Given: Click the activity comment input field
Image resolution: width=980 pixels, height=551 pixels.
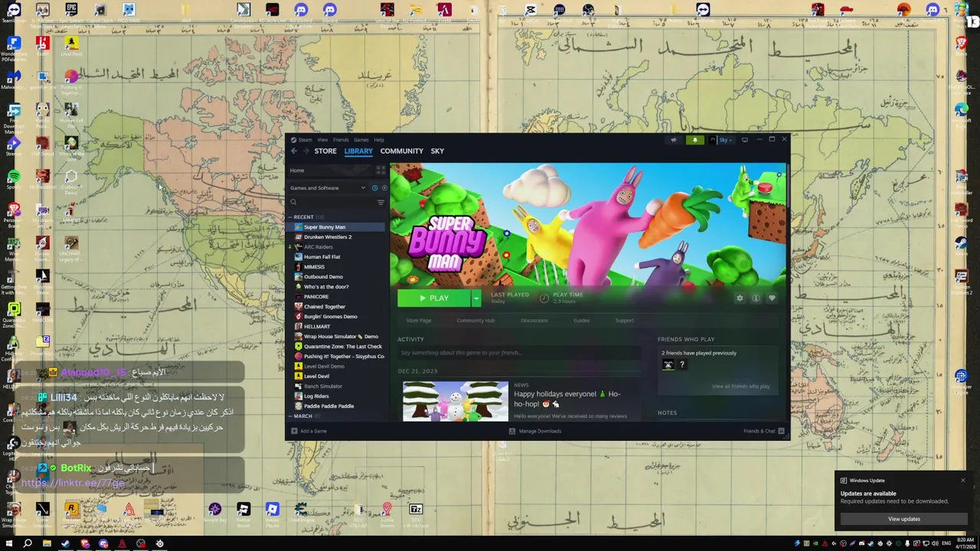Looking at the screenshot, I should pos(519,353).
